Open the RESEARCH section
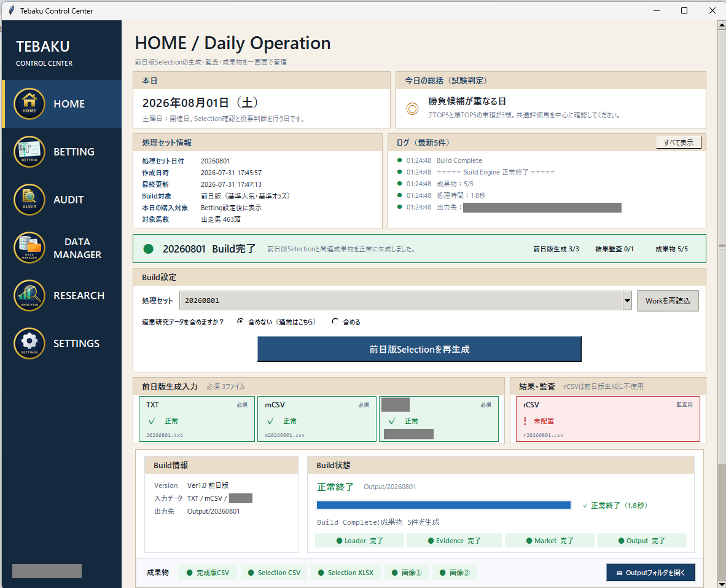Viewport: 726px width, 588px height. click(62, 296)
